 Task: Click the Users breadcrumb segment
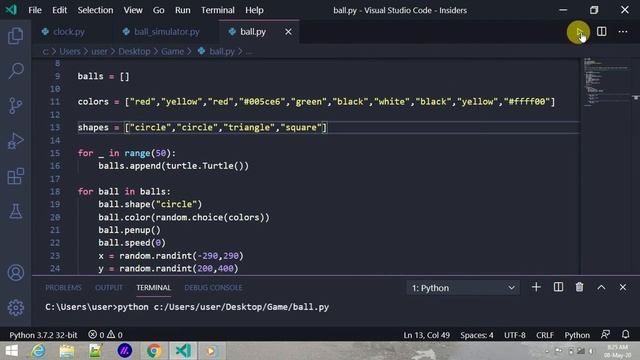[x=70, y=51]
